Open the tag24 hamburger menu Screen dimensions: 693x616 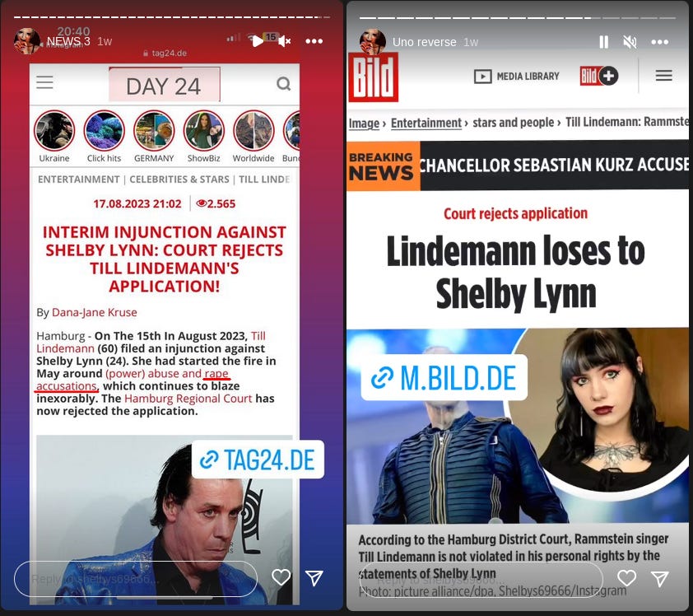(44, 82)
